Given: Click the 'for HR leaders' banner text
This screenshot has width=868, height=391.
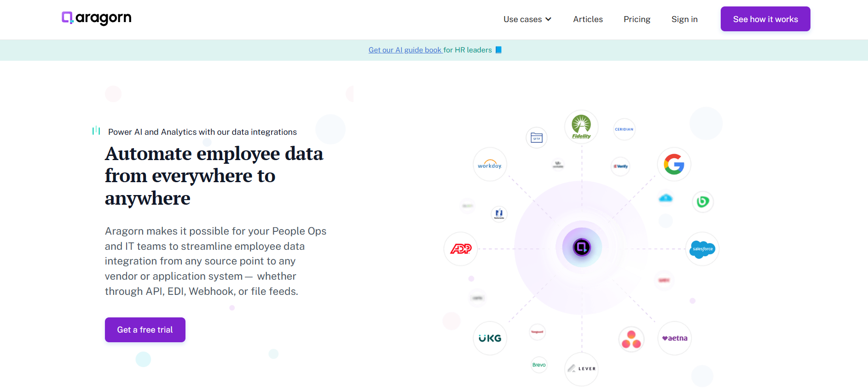Looking at the screenshot, I should [x=468, y=50].
